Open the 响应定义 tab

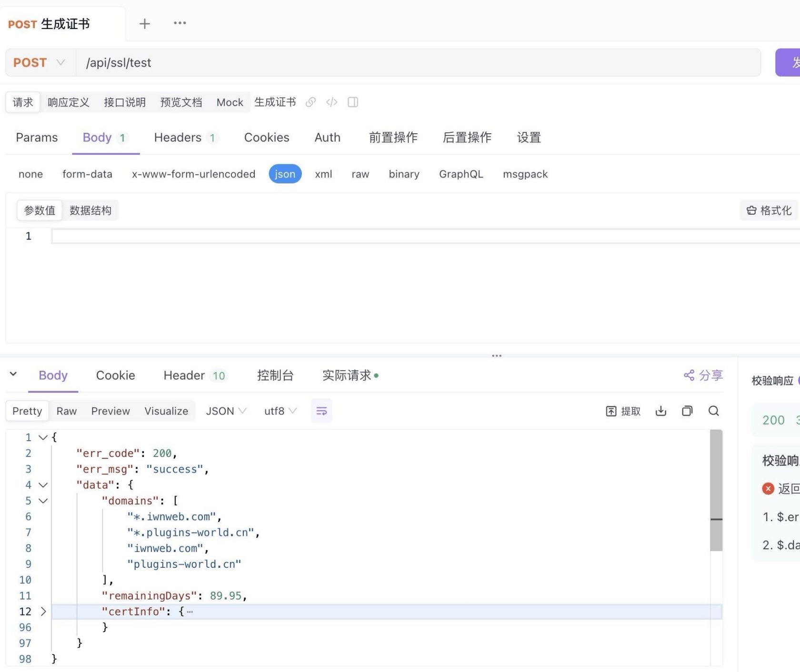(69, 102)
